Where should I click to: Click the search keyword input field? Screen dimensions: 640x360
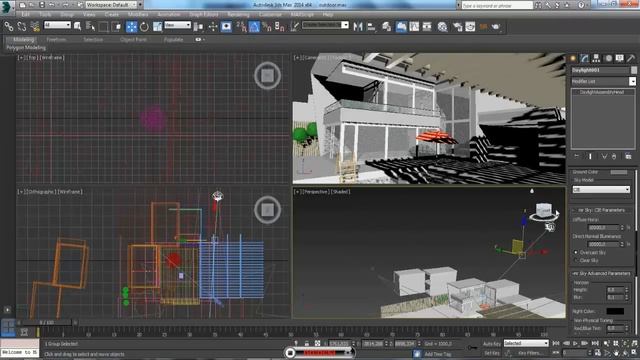[497, 5]
